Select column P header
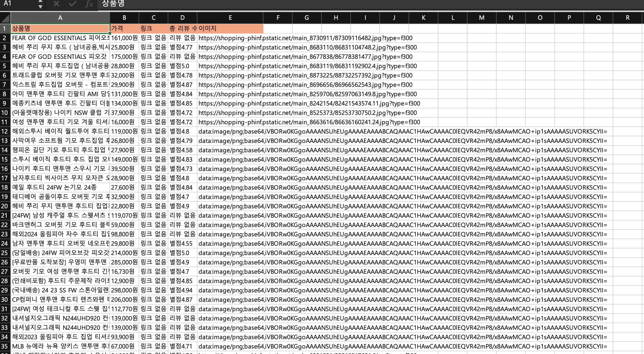644x354 pixels. point(569,18)
